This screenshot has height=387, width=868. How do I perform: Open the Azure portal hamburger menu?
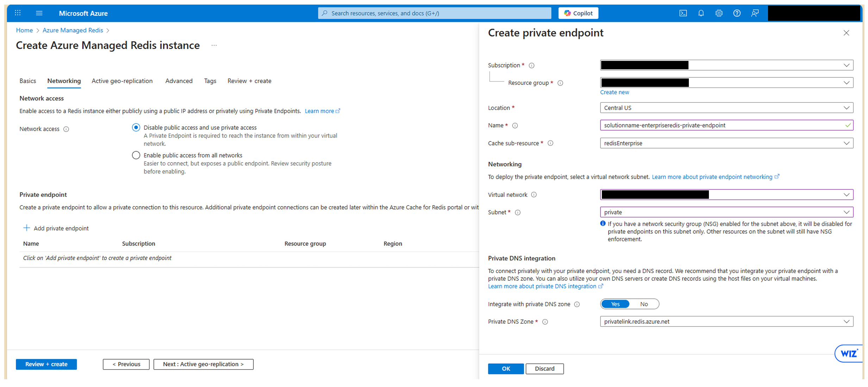(x=39, y=13)
